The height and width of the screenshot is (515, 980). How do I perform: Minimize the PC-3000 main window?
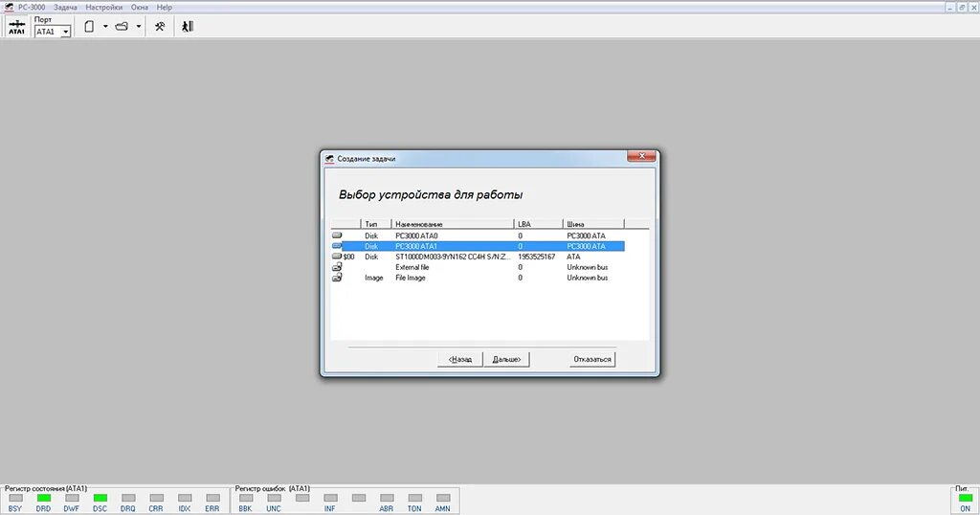(949, 8)
